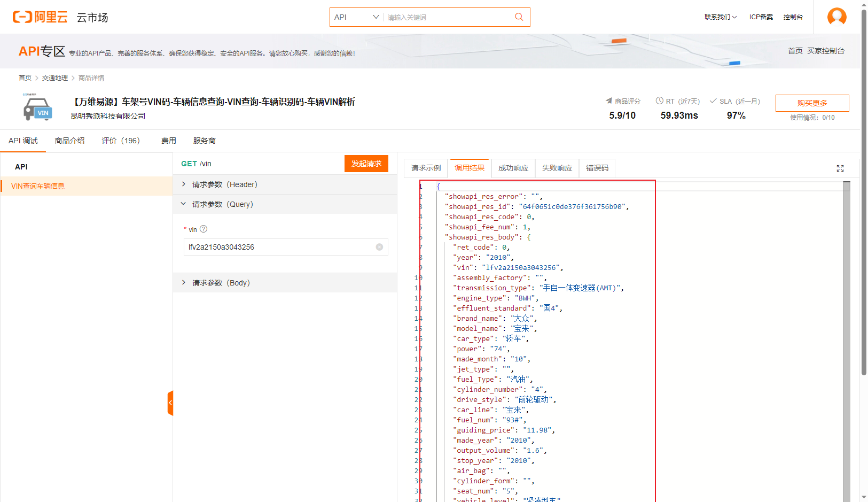Screen dimensions: 868x502
Task: Click the 使用情况: 0/10 text
Action: click(812, 118)
